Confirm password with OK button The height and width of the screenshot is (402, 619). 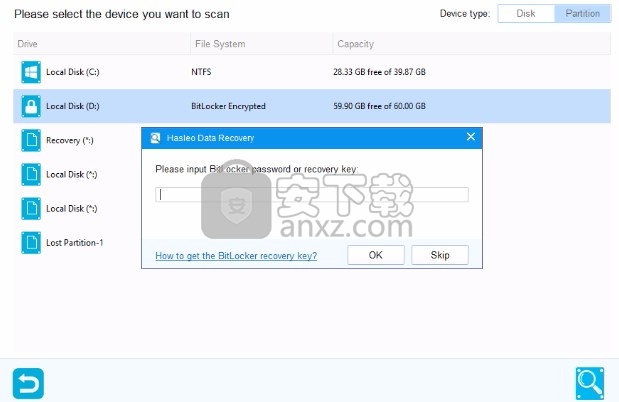375,255
